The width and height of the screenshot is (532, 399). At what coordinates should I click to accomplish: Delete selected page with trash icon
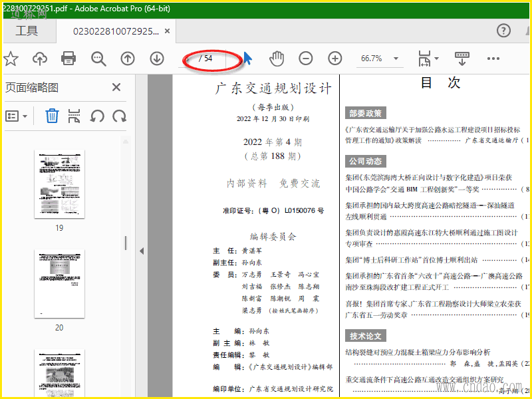(52, 116)
